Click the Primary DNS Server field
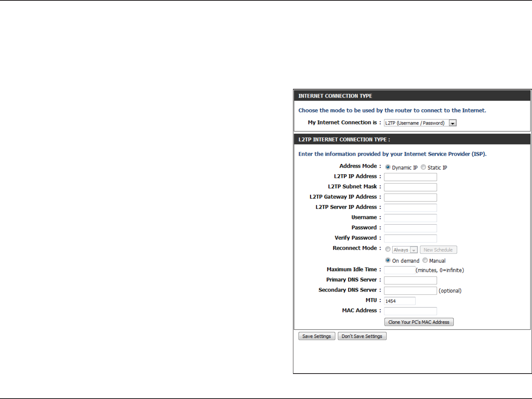Image resolution: width=532 pixels, height=399 pixels. [410, 280]
